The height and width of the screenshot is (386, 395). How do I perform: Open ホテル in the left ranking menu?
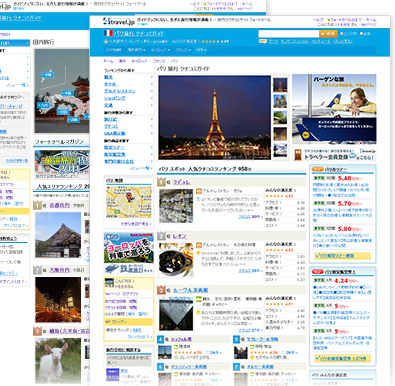click(110, 84)
